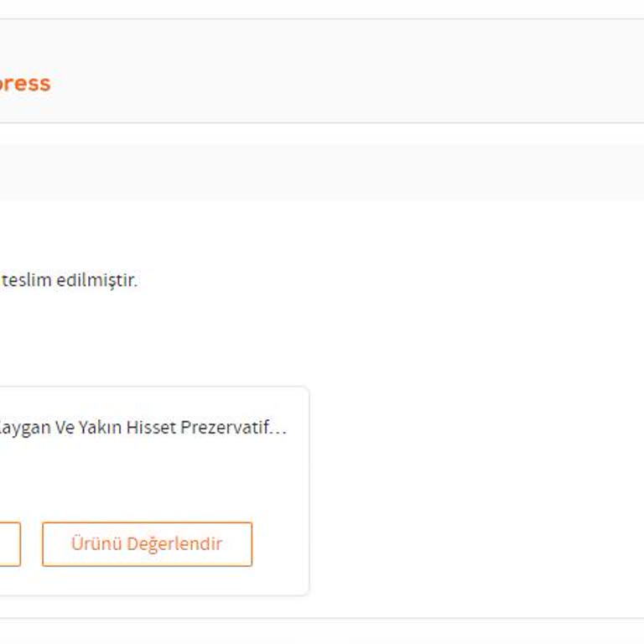Click the cargo header panel right of Express
This screenshot has height=644, width=644.
[x=335, y=84]
